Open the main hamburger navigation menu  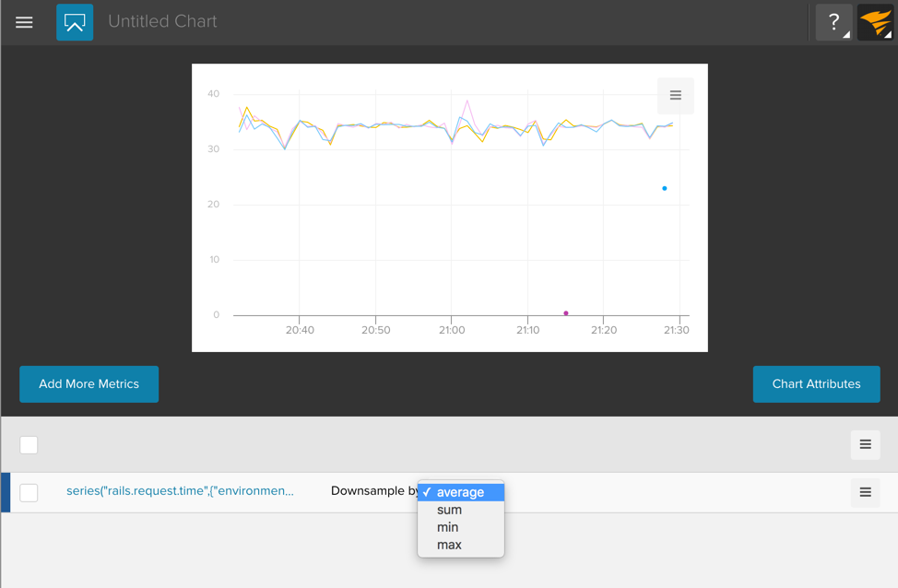[24, 22]
